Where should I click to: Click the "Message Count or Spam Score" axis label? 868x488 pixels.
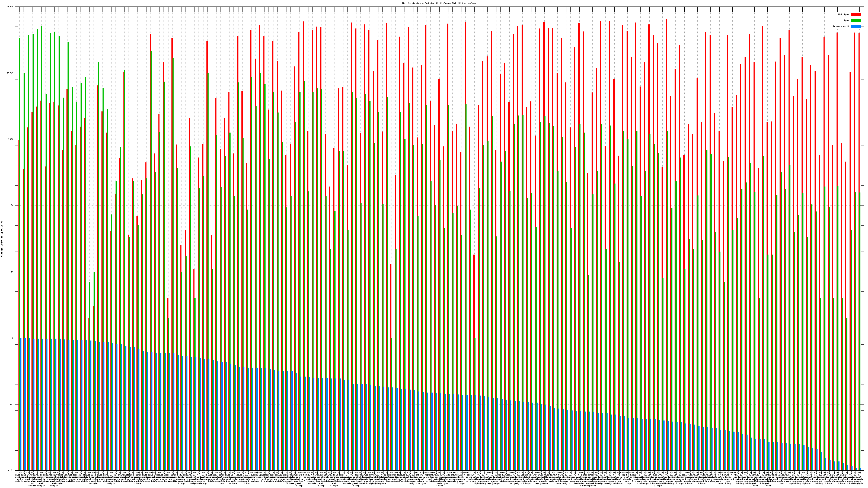pos(2,239)
